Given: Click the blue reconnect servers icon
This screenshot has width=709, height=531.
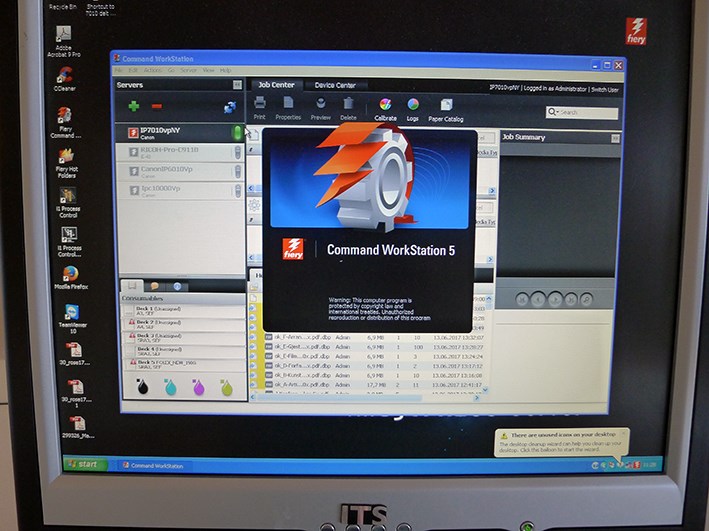Looking at the screenshot, I should pos(230,108).
